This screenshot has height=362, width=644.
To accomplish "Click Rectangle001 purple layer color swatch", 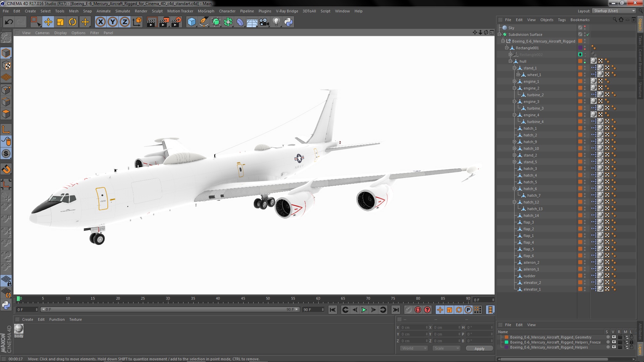I will tap(580, 48).
